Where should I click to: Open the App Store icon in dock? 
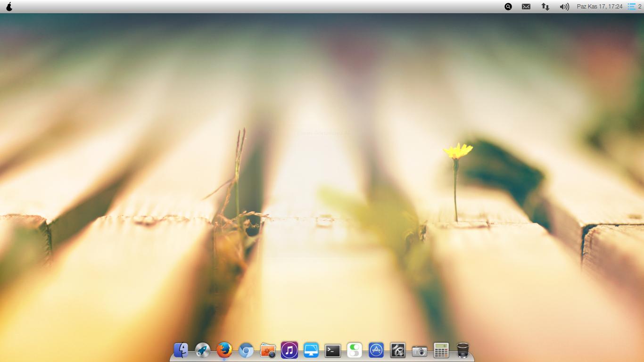coord(376,350)
